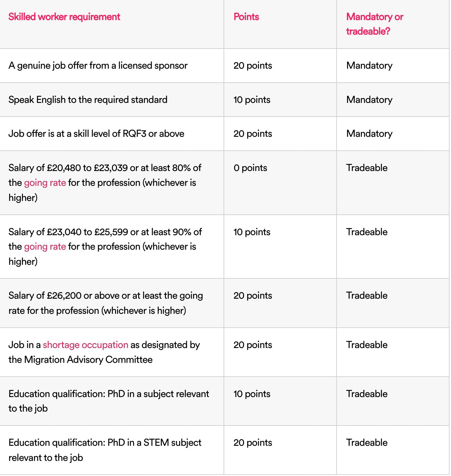The width and height of the screenshot is (451, 476).
Task: Click 'Mandatory' in the Speak English row
Action: point(369,100)
